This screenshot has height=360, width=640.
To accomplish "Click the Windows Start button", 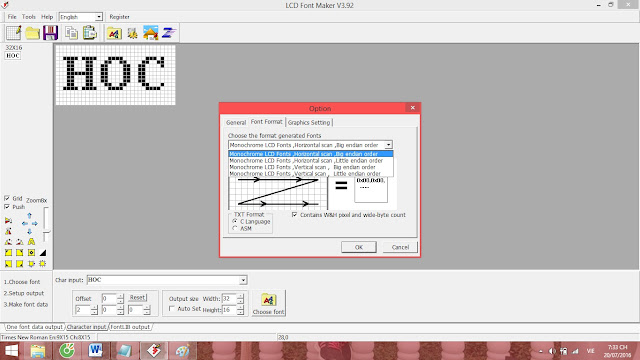I will pos(11,351).
